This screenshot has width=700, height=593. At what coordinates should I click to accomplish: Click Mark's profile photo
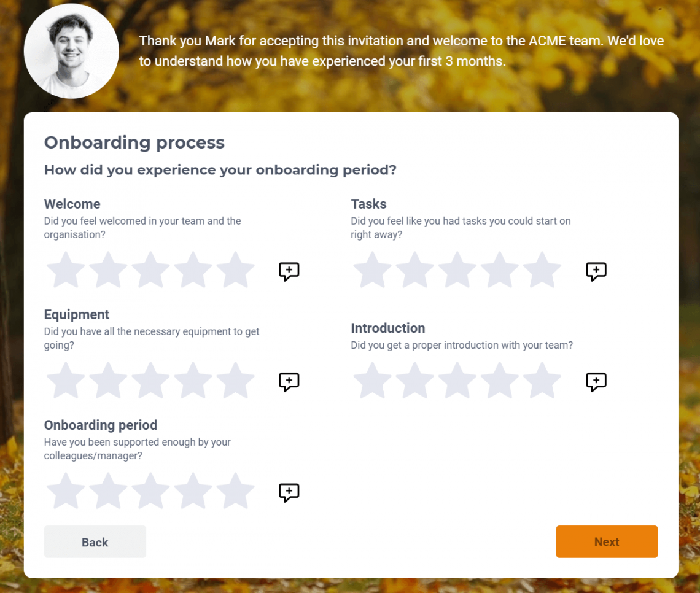pos(71,51)
